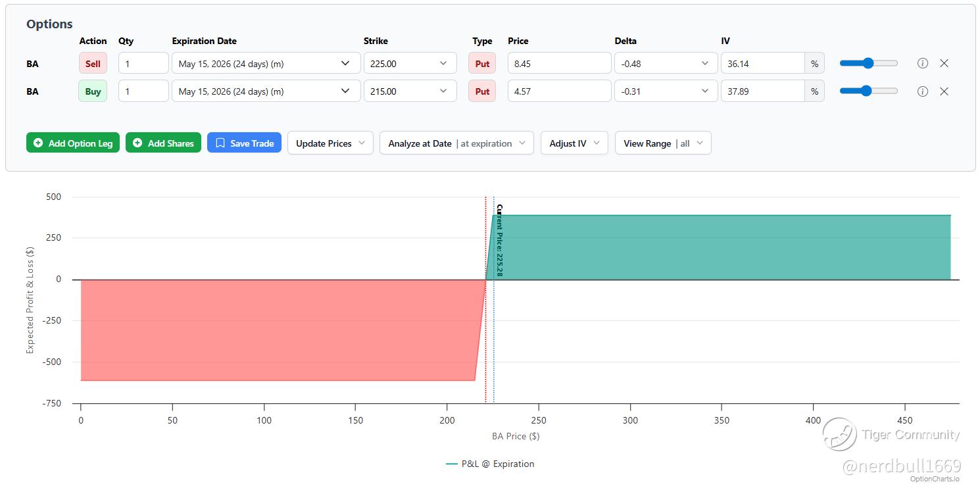
Task: Click info icon for the 225.00 put leg
Action: point(922,64)
